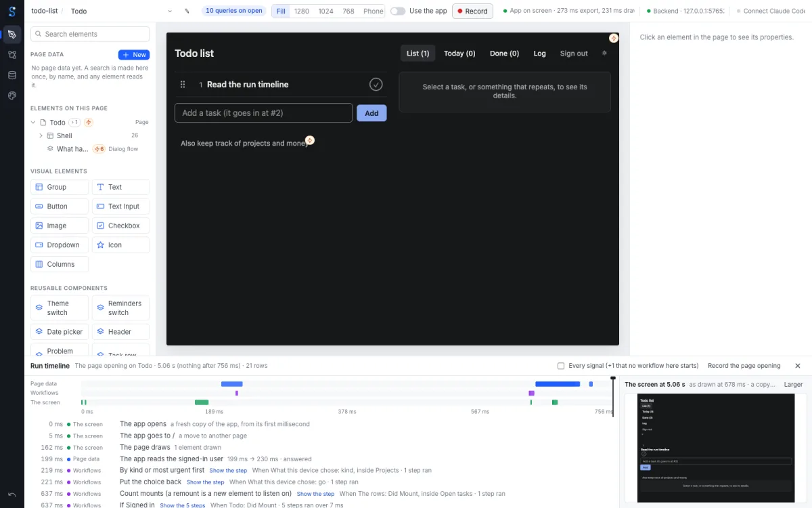The image size is (812, 508).
Task: Insert the Reminders switch reusable component
Action: (120, 308)
